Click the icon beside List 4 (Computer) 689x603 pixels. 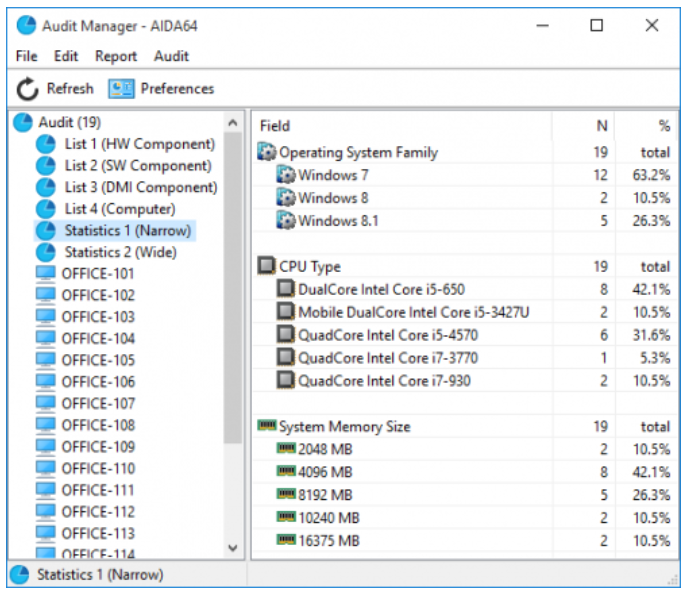tap(46, 209)
